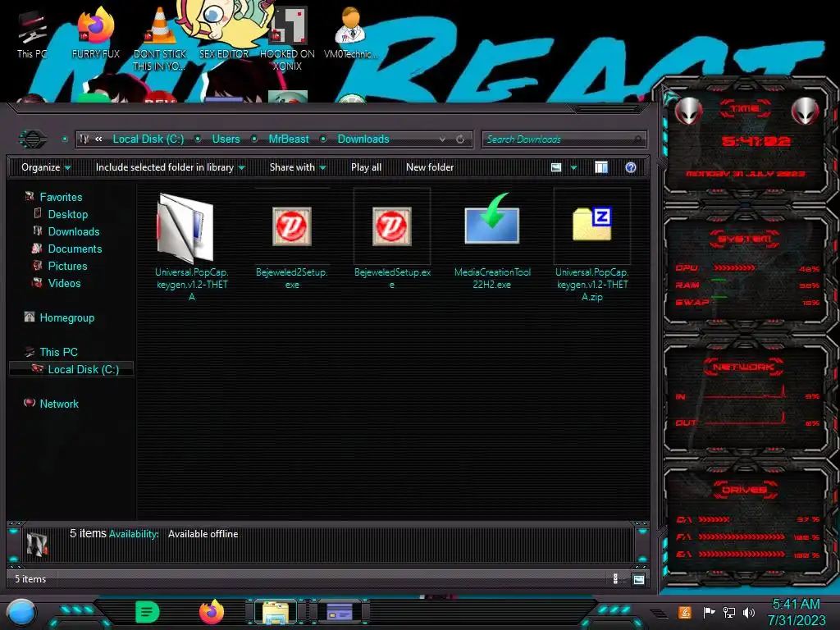Screen dimensions: 840x630
Task: Click the address bar double chevron
Action: [x=98, y=139]
